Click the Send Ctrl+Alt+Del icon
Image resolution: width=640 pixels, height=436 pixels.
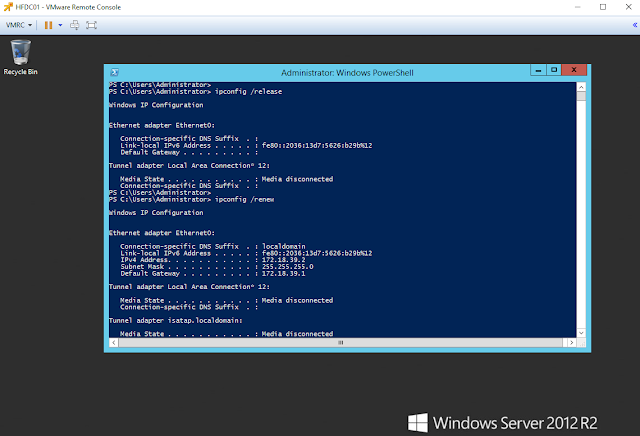pyautogui.click(x=74, y=25)
